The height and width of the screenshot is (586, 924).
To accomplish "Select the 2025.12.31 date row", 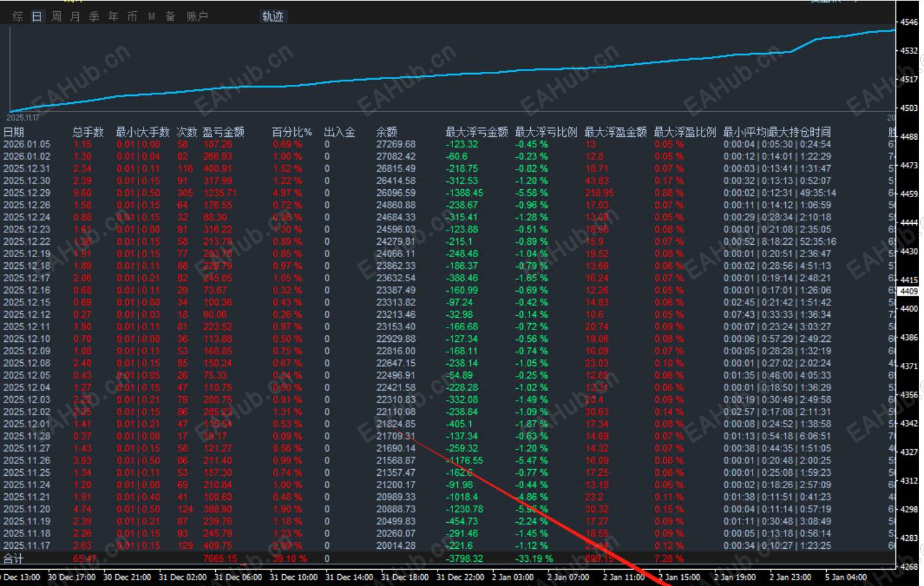I will [x=27, y=168].
